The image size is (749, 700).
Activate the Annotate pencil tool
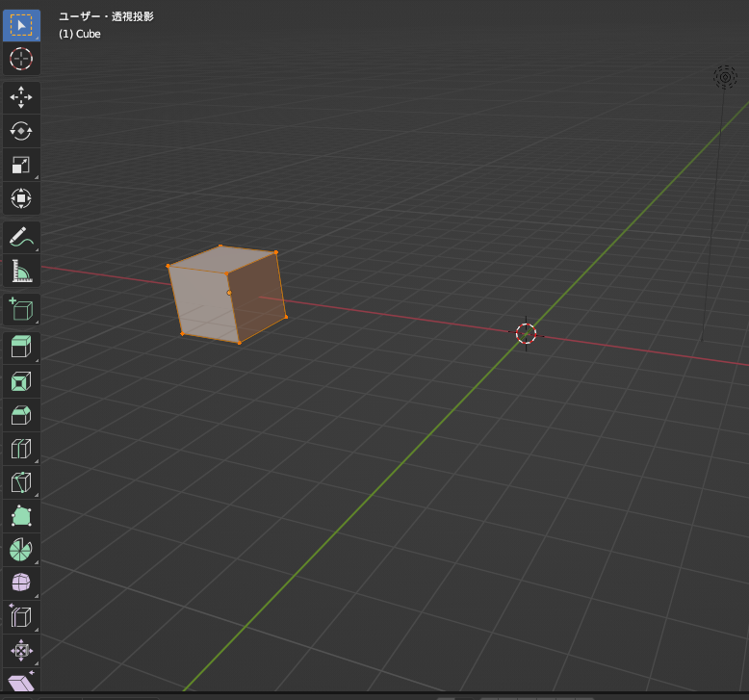21,237
